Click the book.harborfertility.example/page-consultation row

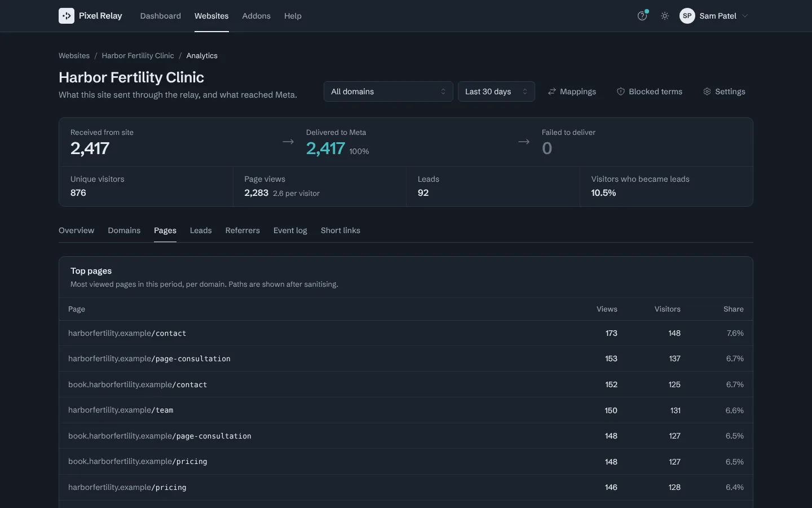coord(406,436)
